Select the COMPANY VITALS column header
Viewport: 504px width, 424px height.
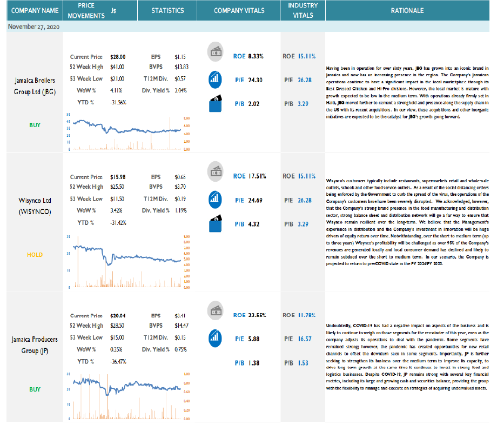[x=239, y=11]
